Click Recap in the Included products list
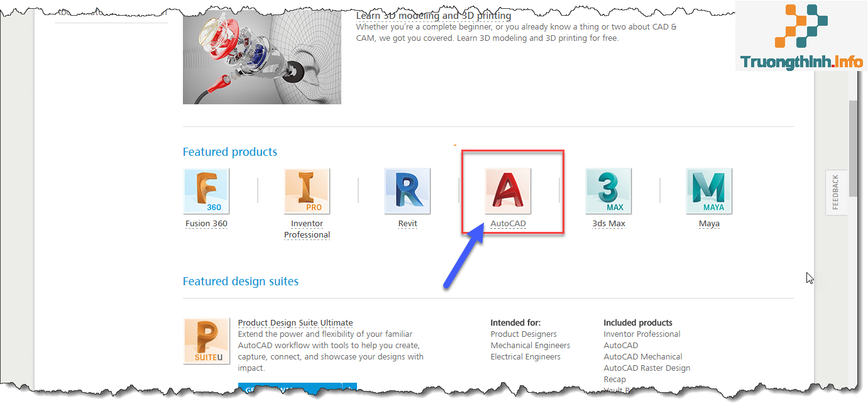The width and height of the screenshot is (868, 411). pyautogui.click(x=615, y=380)
